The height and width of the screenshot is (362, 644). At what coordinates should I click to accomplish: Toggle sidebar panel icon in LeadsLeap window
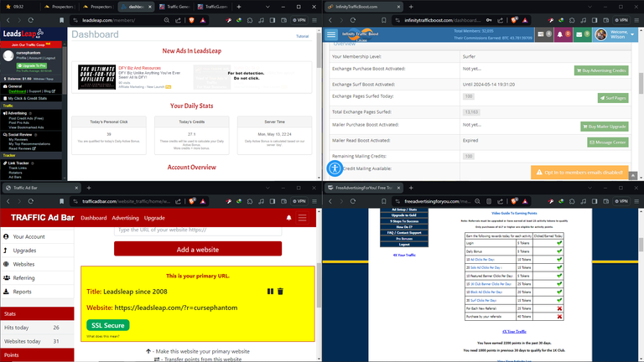pyautogui.click(x=273, y=20)
